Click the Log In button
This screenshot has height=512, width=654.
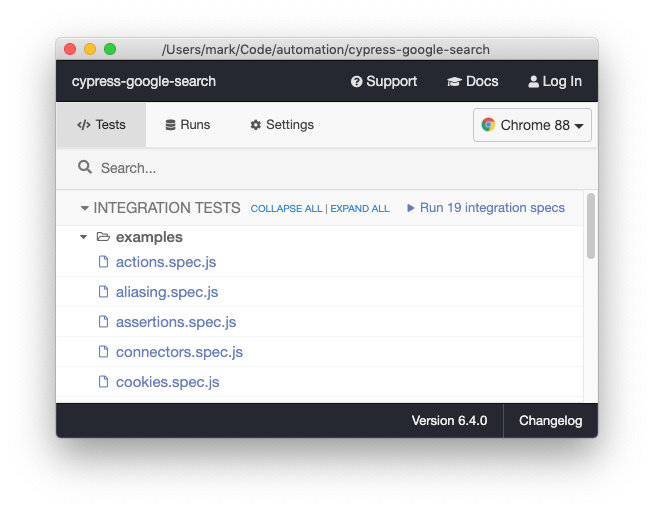pyautogui.click(x=555, y=81)
